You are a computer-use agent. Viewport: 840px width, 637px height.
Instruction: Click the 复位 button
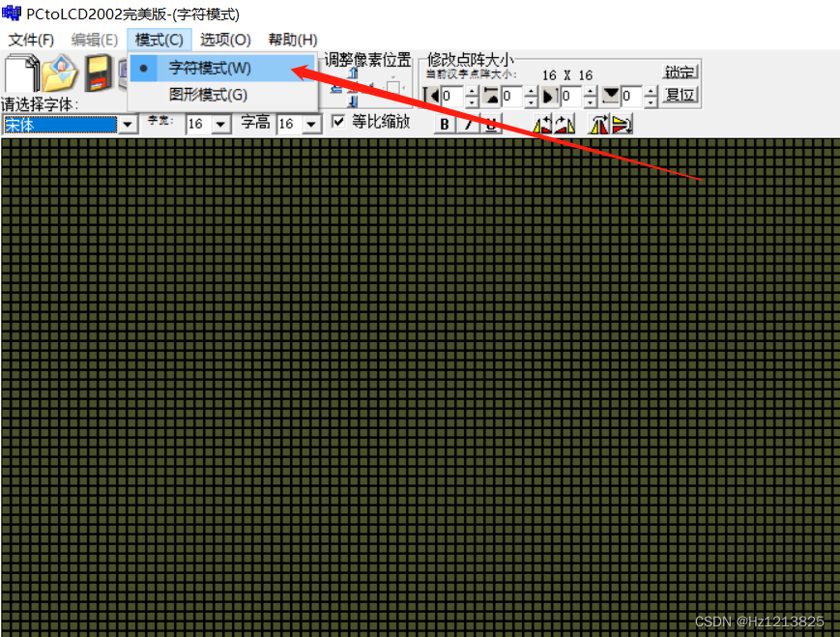pos(680,96)
